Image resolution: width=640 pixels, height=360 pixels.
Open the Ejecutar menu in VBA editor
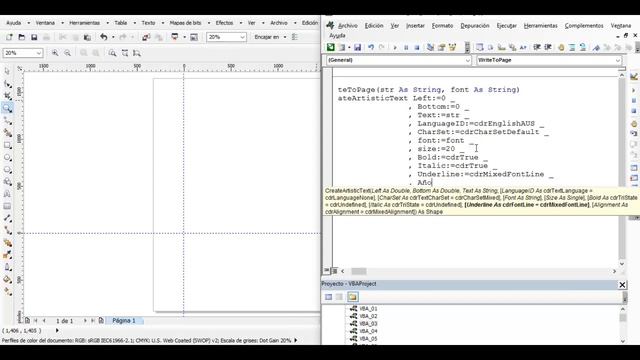point(507,26)
